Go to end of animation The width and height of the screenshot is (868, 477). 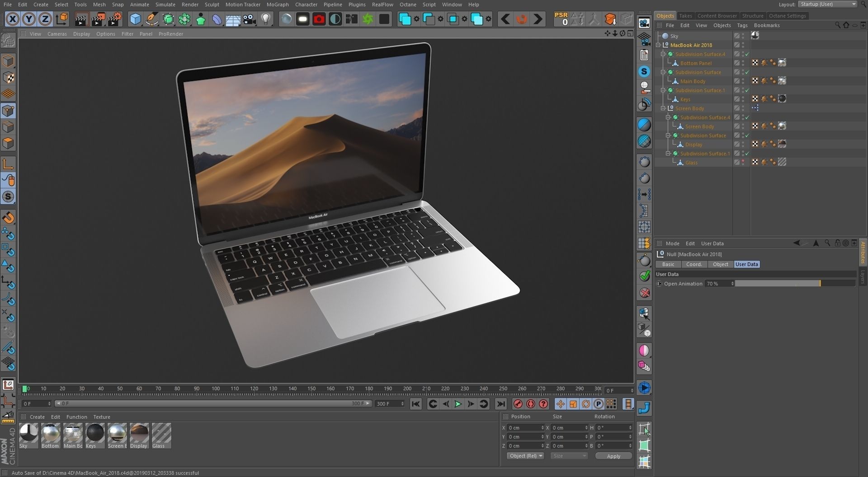point(500,404)
